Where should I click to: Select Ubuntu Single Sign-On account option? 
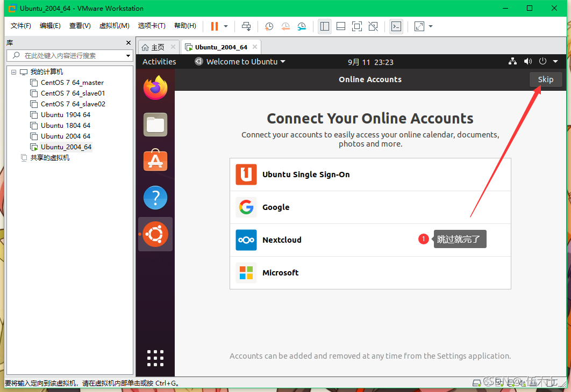click(x=370, y=175)
